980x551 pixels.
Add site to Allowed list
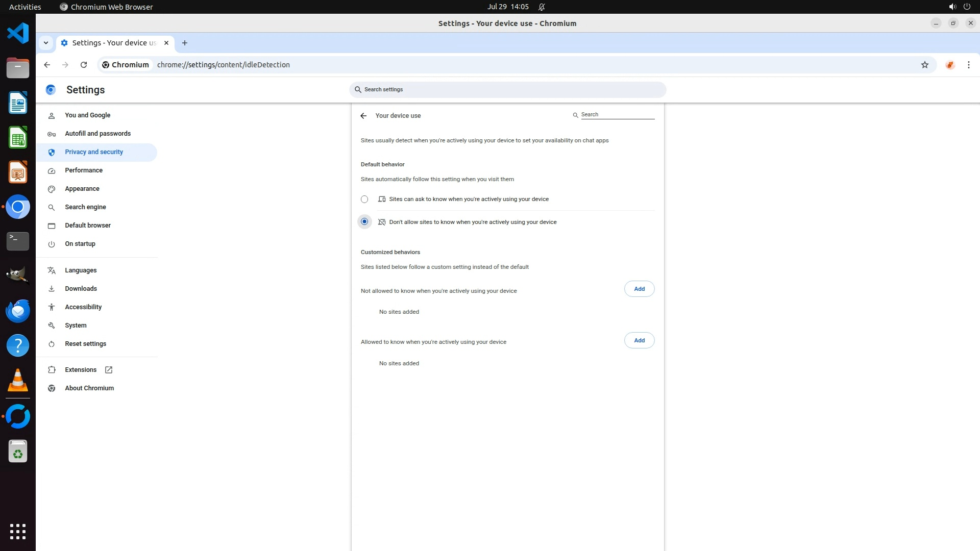coord(639,340)
